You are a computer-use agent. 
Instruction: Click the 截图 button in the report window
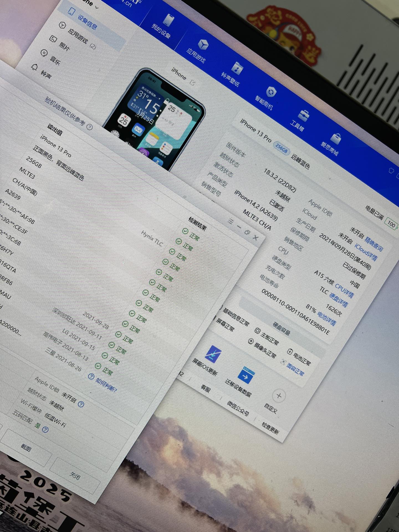26,447
